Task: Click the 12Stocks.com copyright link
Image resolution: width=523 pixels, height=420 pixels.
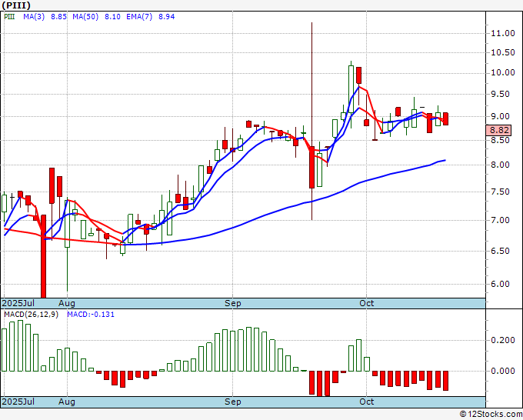Action: point(491,415)
